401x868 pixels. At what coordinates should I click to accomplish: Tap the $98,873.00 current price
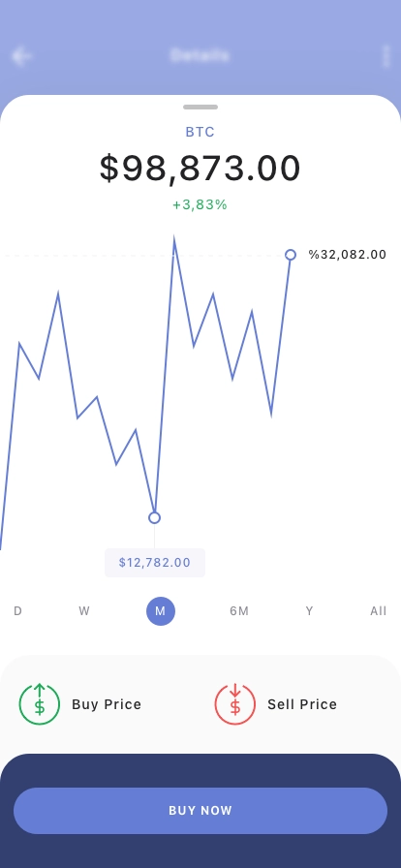coord(200,169)
